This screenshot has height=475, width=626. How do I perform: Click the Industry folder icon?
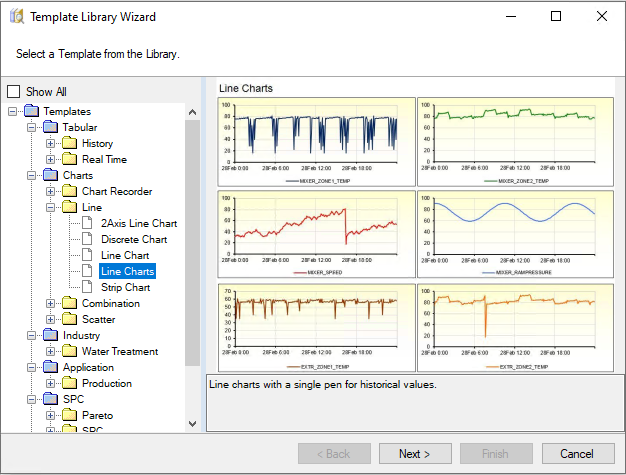click(50, 334)
